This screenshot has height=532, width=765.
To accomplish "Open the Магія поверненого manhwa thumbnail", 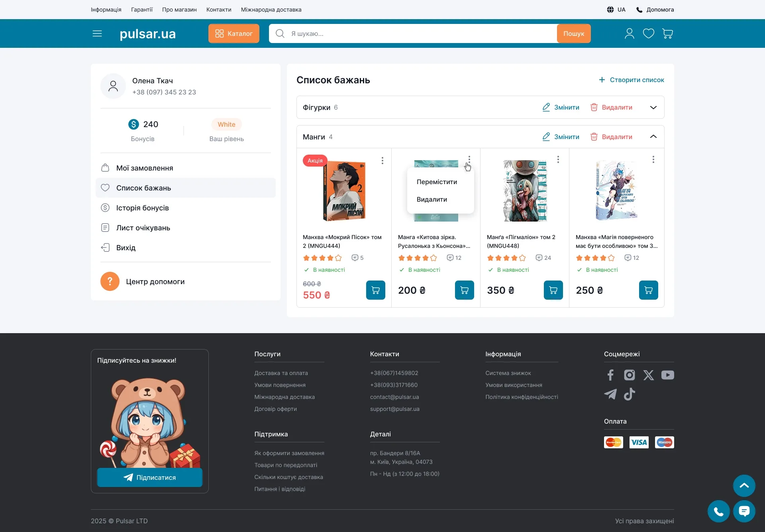I will point(616,190).
